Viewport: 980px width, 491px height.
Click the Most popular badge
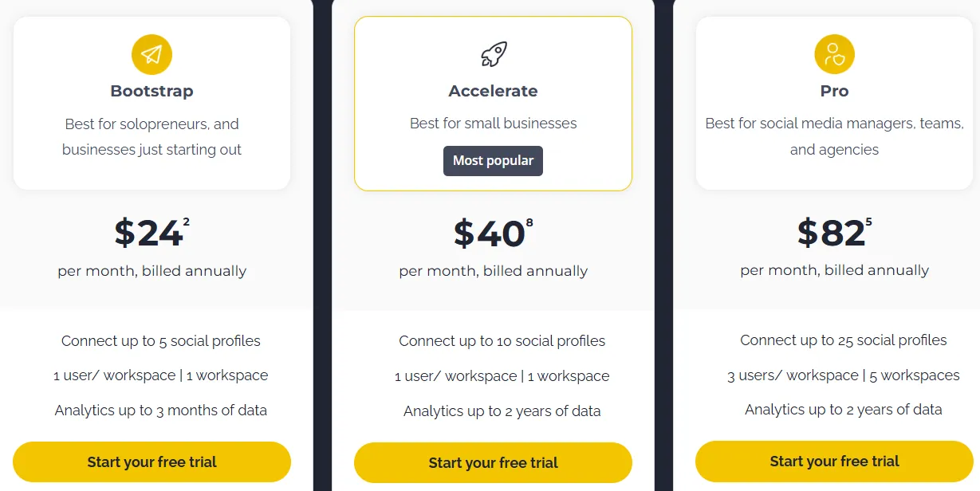(x=493, y=161)
